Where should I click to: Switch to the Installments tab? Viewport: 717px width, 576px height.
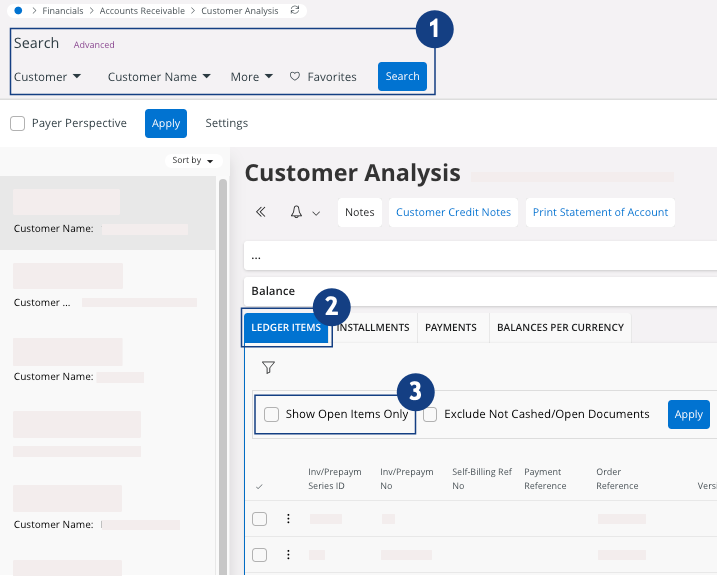click(x=373, y=328)
